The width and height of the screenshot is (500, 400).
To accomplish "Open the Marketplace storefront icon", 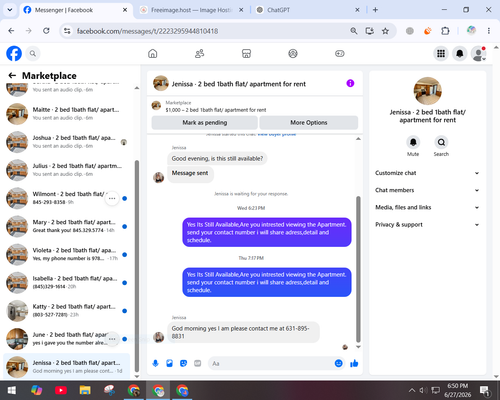I will click(246, 53).
